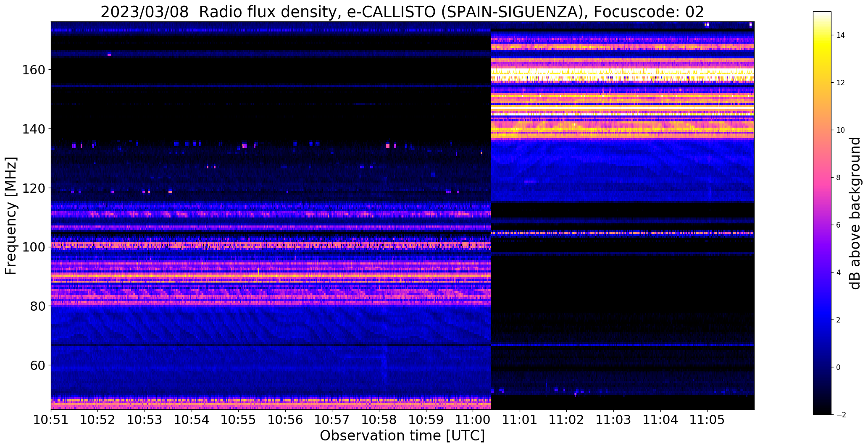Click the 160 MHz frequency tick label

click(33, 70)
